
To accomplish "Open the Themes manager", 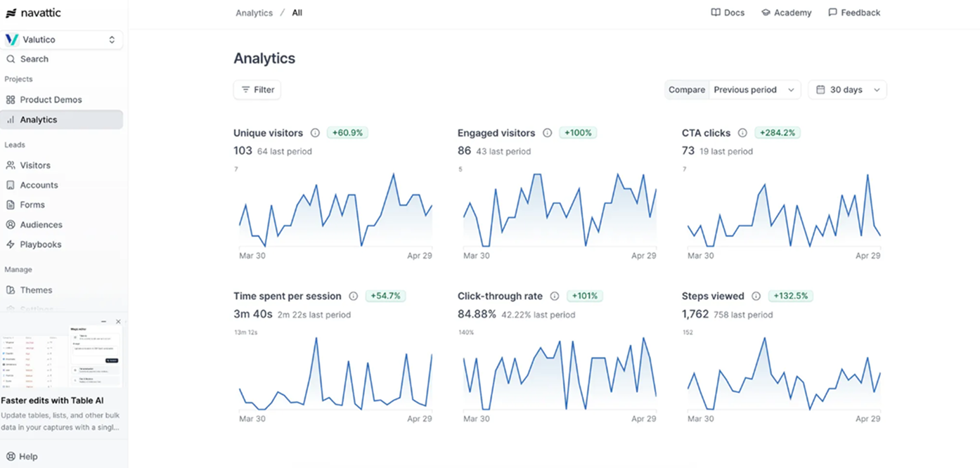I will (x=35, y=290).
